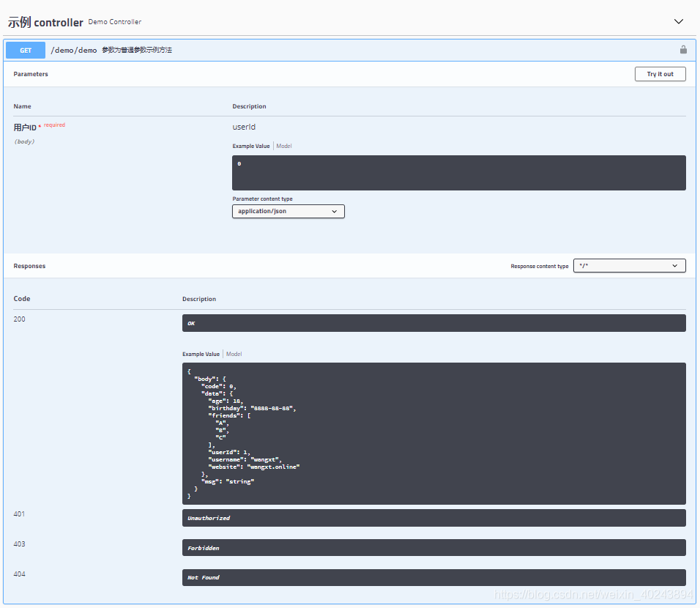Click response code 401
The image size is (700, 608).
[19, 514]
